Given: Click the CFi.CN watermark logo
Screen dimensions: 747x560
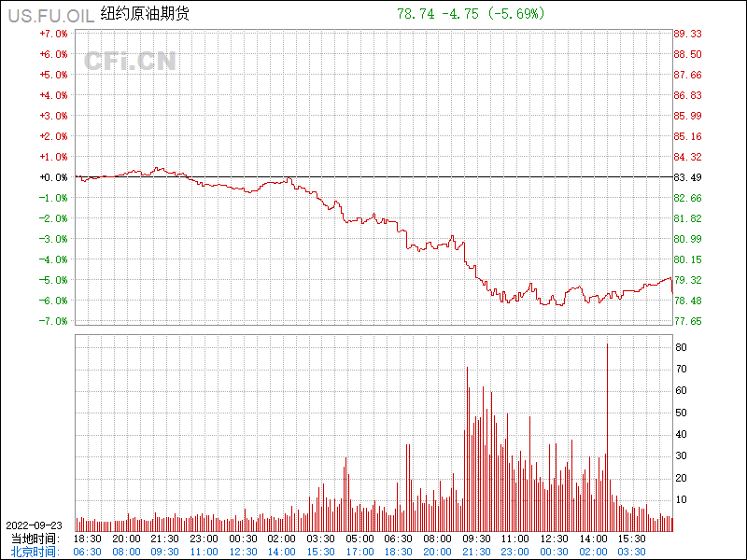Looking at the screenshot, I should pos(130,62).
